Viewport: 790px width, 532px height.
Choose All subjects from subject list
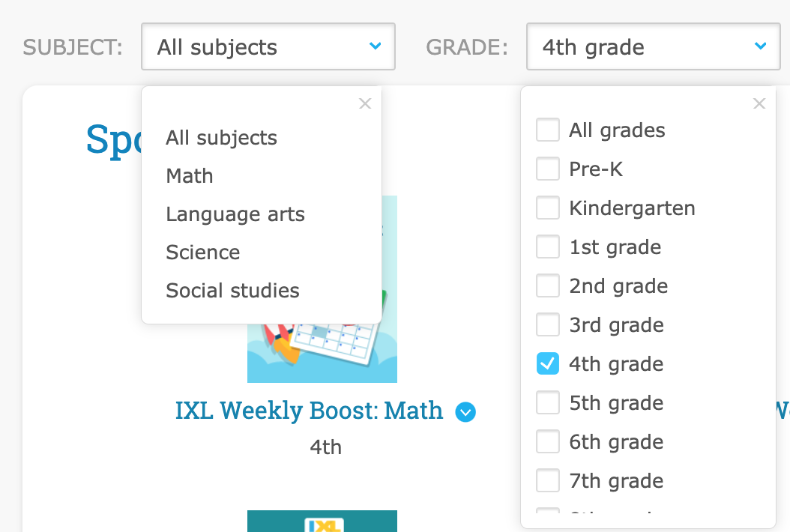[x=221, y=138]
